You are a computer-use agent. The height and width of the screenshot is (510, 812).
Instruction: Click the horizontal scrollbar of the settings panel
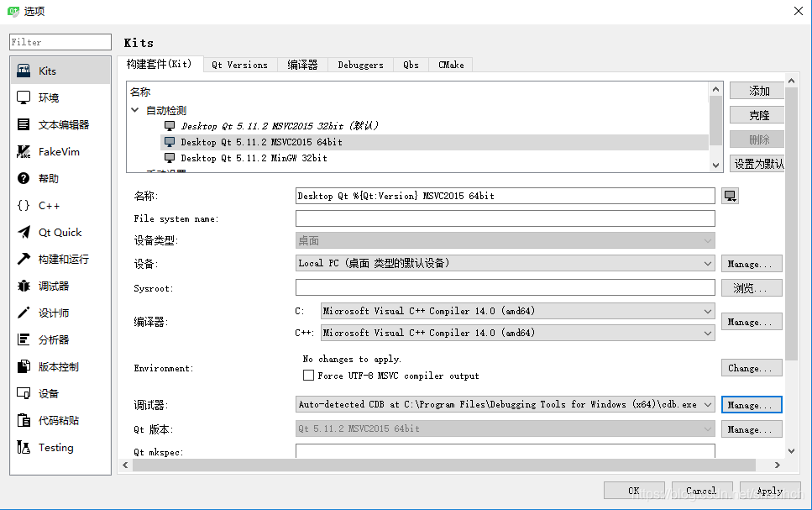[x=443, y=465]
